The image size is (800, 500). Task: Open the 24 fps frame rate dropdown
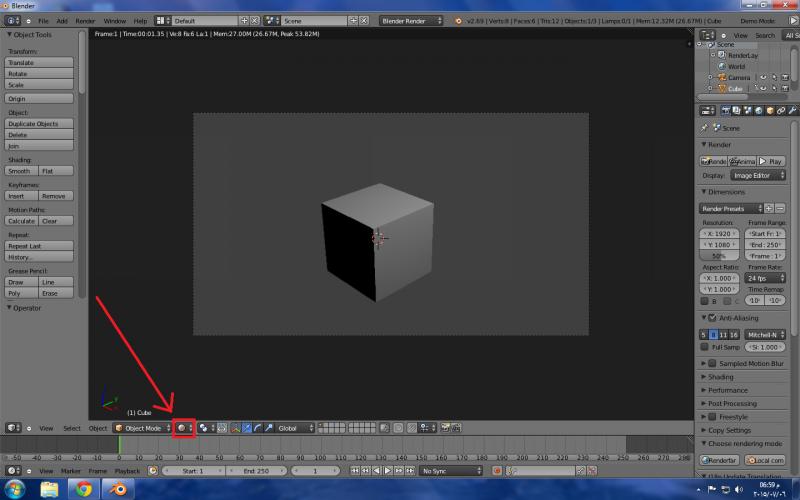coord(765,278)
